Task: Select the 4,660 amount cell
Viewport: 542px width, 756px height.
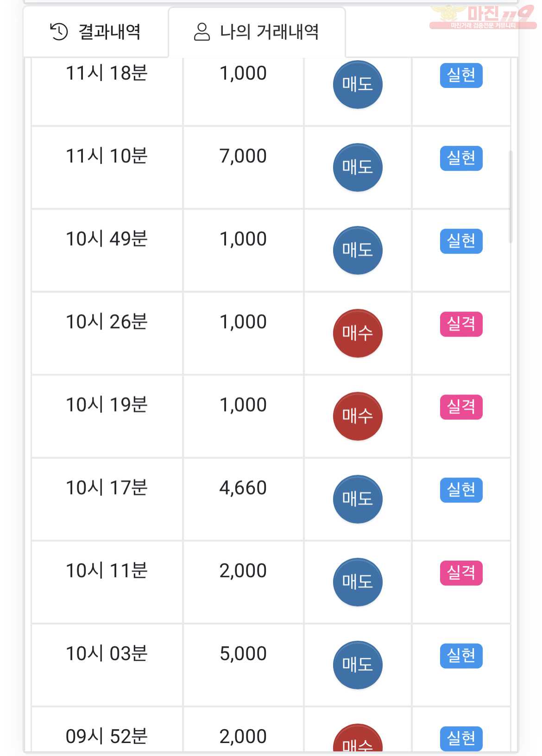Action: [x=243, y=499]
